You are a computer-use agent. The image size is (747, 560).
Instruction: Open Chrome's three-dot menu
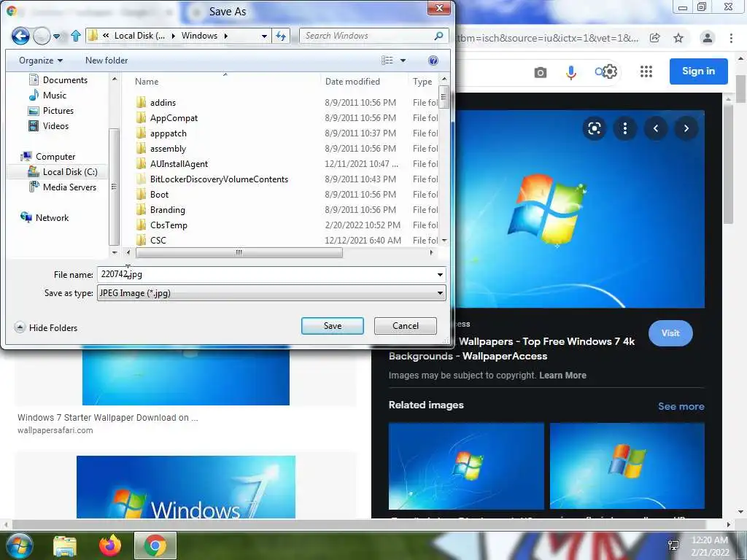(x=731, y=38)
